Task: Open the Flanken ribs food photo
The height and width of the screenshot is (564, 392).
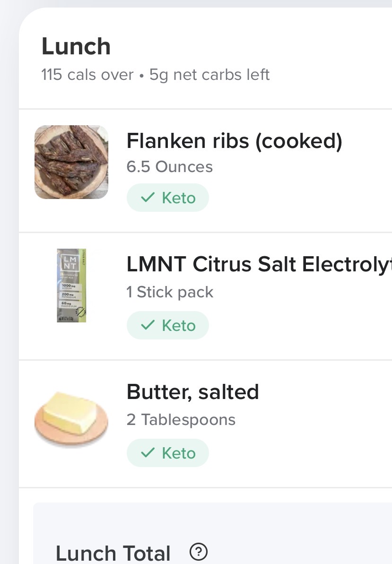Action: [x=71, y=162]
